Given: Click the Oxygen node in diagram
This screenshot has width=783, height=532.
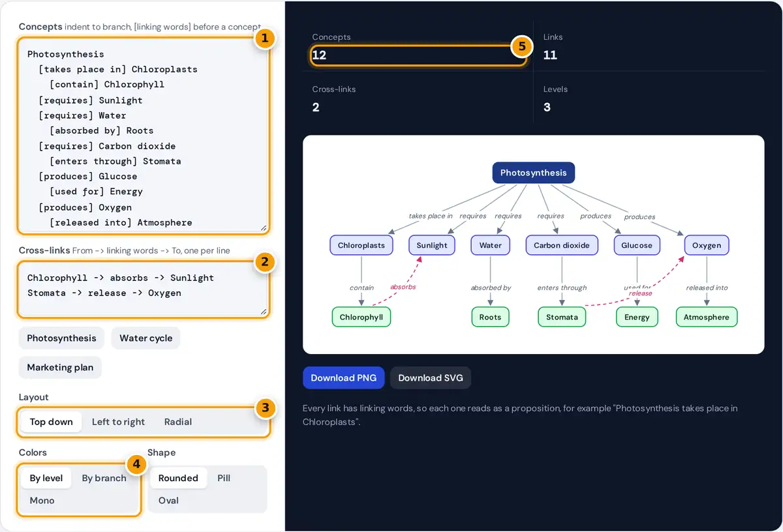Looking at the screenshot, I should [x=707, y=245].
